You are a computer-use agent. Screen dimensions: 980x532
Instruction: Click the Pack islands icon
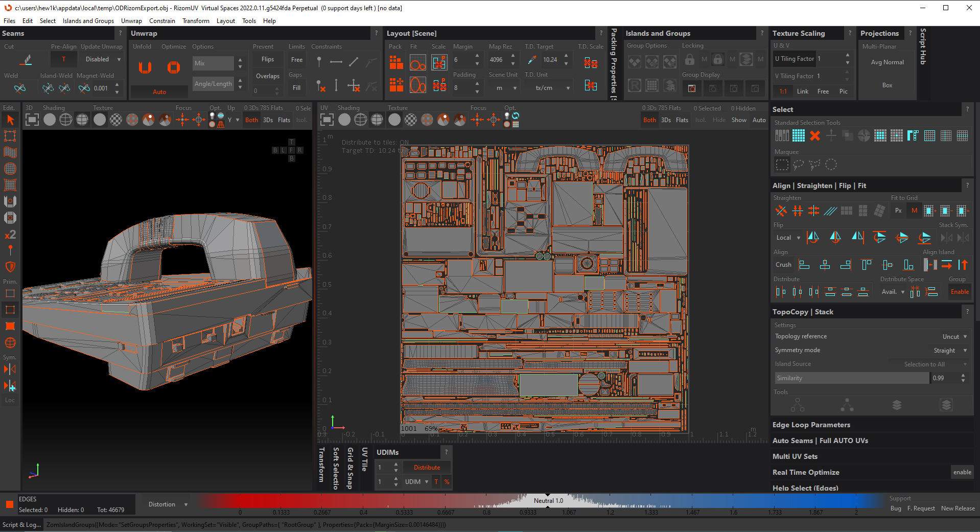[x=396, y=62]
